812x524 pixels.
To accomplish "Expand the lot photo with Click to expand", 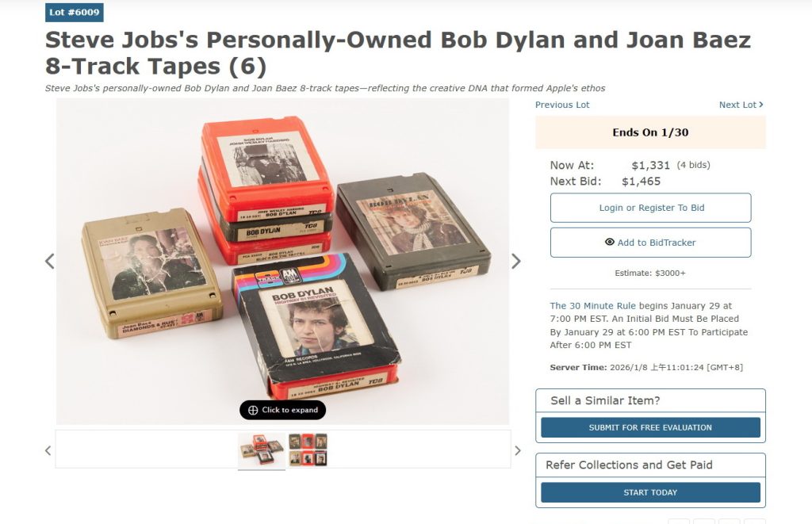I will point(283,410).
